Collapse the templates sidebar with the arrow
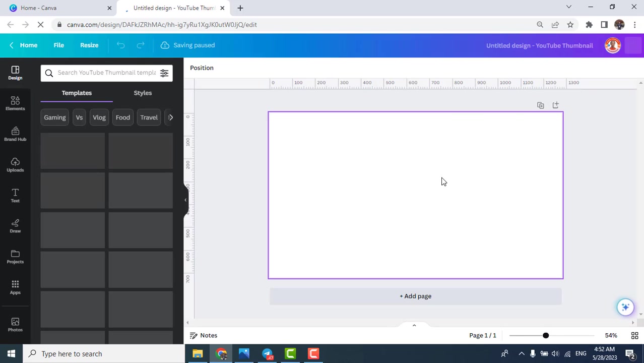The height and width of the screenshot is (363, 644). (185, 200)
